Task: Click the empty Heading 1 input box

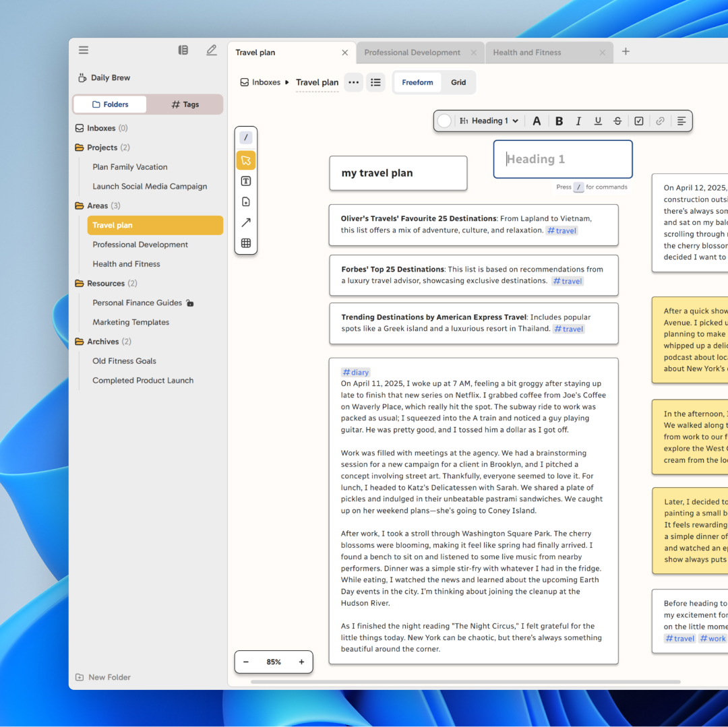Action: click(563, 159)
